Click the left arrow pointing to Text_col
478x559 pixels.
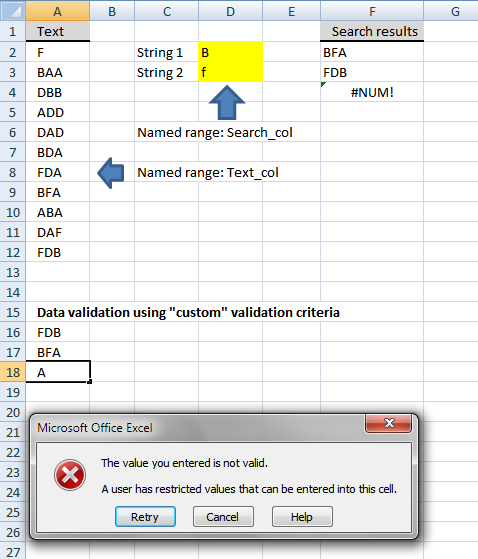[x=111, y=173]
